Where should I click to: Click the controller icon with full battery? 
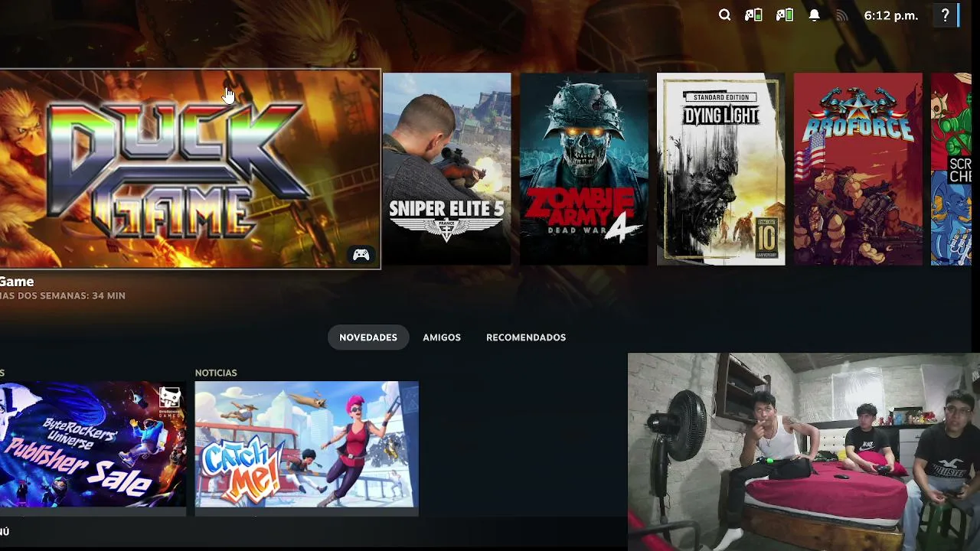coord(785,15)
